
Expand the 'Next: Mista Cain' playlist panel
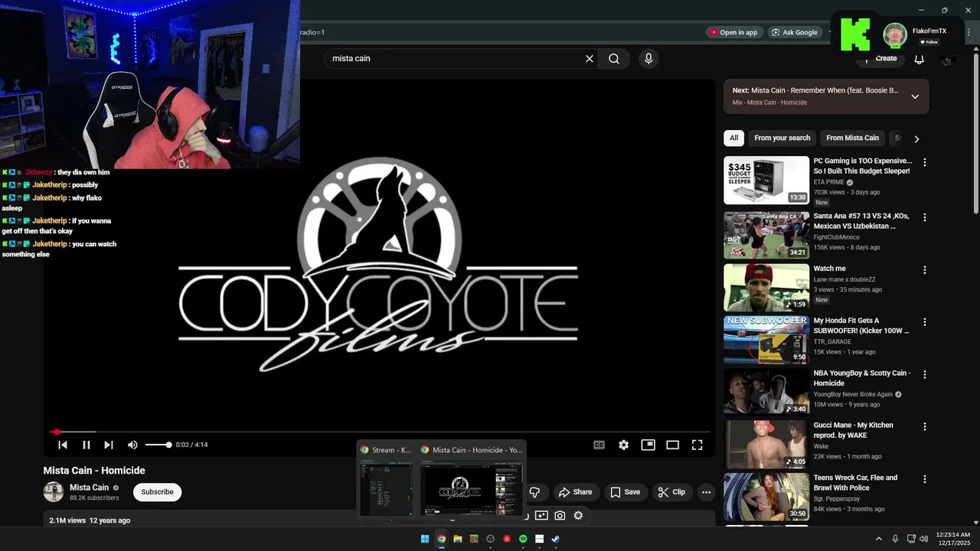[x=915, y=96]
